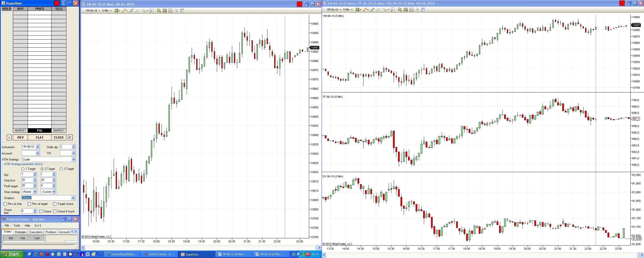The width and height of the screenshot is (644, 258).
Task: Open the Shadow strategy dropdown
Action: pyautogui.click(x=73, y=198)
